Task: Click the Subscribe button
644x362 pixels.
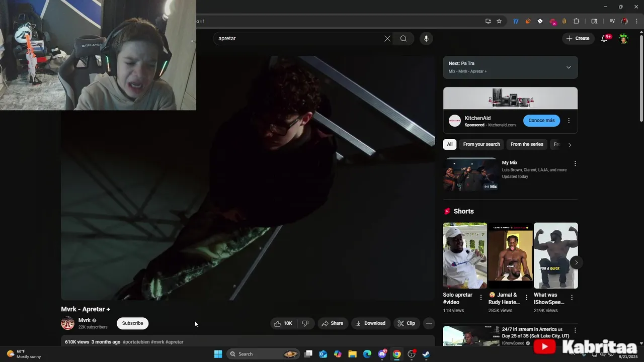Action: point(132,323)
